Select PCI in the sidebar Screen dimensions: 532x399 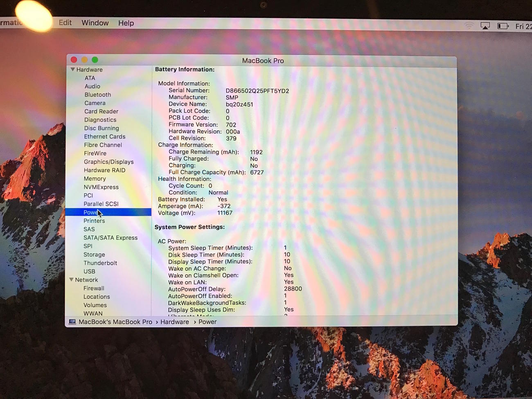pos(88,196)
